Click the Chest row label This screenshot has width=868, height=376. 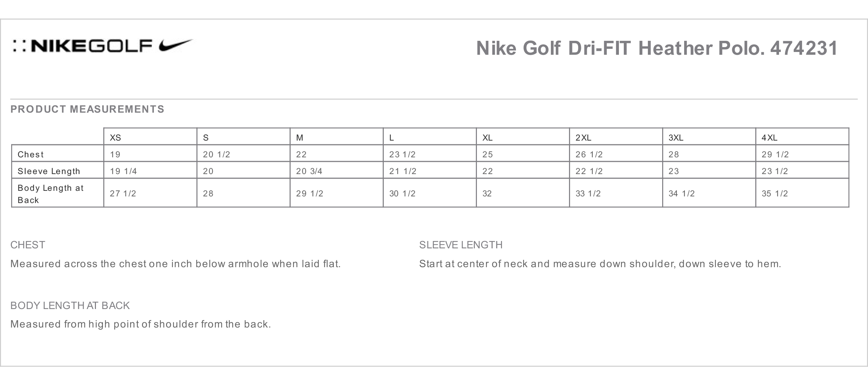pos(31,155)
